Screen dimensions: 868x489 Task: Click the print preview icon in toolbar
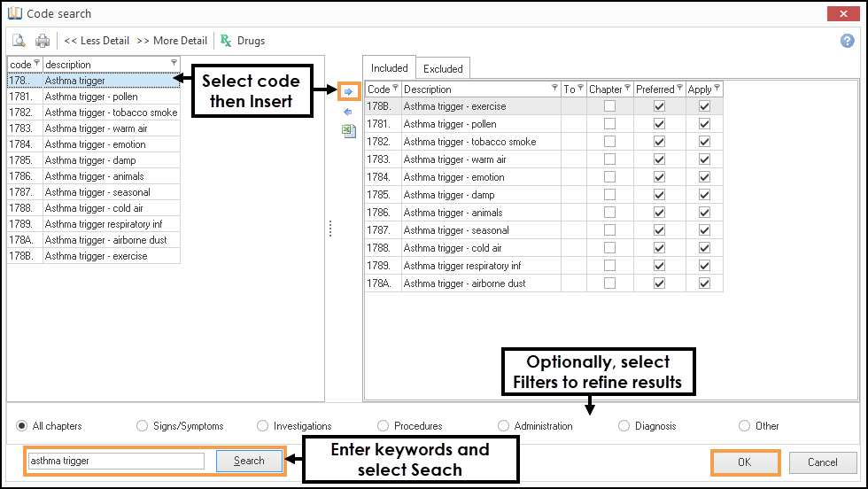(19, 41)
